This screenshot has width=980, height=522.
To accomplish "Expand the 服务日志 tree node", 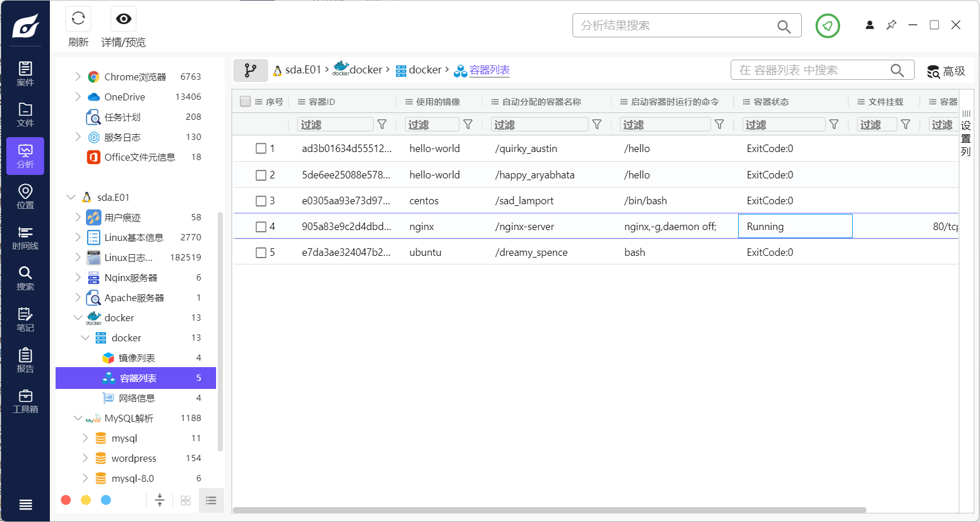I will pyautogui.click(x=78, y=137).
